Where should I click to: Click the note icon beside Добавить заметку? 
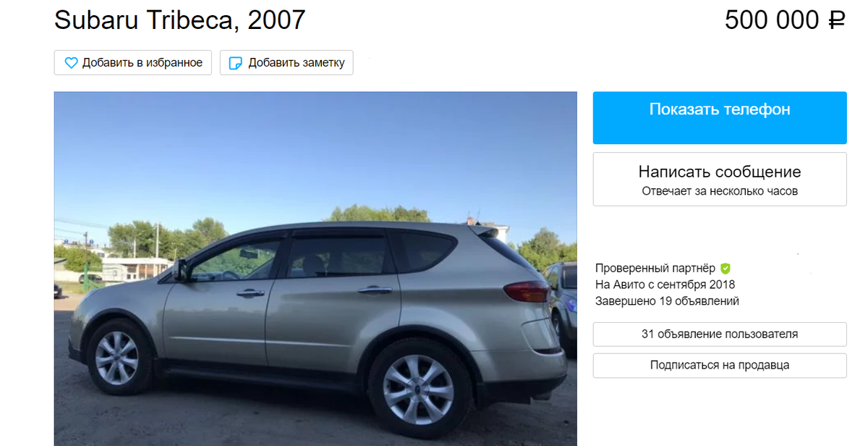click(x=235, y=63)
